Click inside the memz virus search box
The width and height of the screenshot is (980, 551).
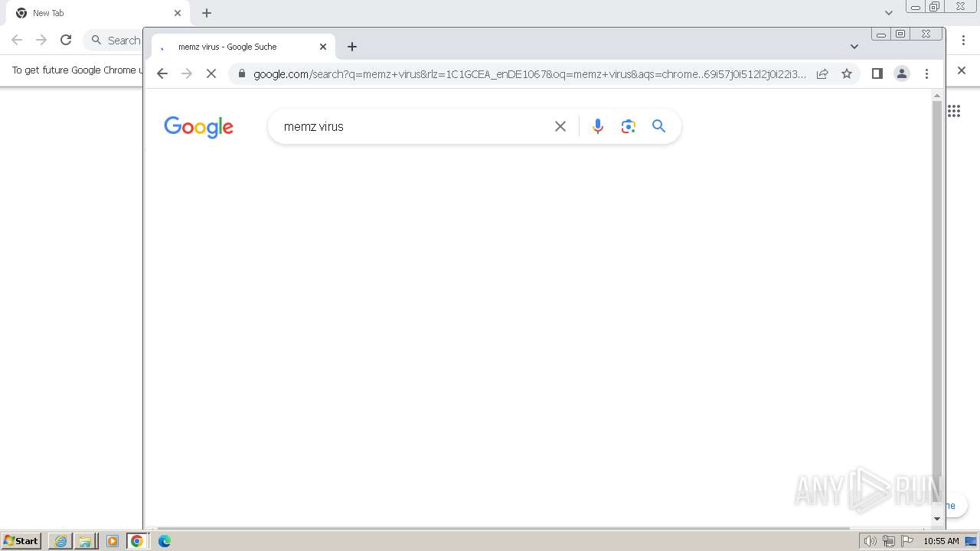tap(413, 126)
